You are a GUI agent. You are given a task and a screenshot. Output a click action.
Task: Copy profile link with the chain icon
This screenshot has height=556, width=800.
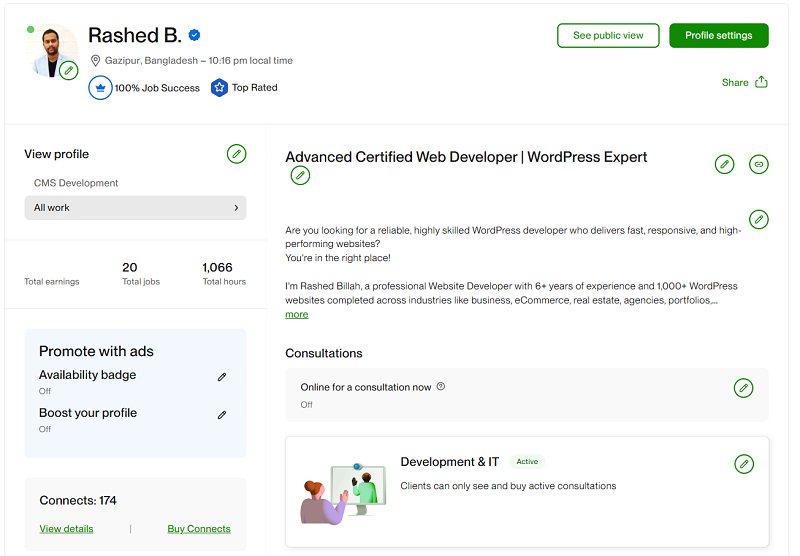[759, 164]
